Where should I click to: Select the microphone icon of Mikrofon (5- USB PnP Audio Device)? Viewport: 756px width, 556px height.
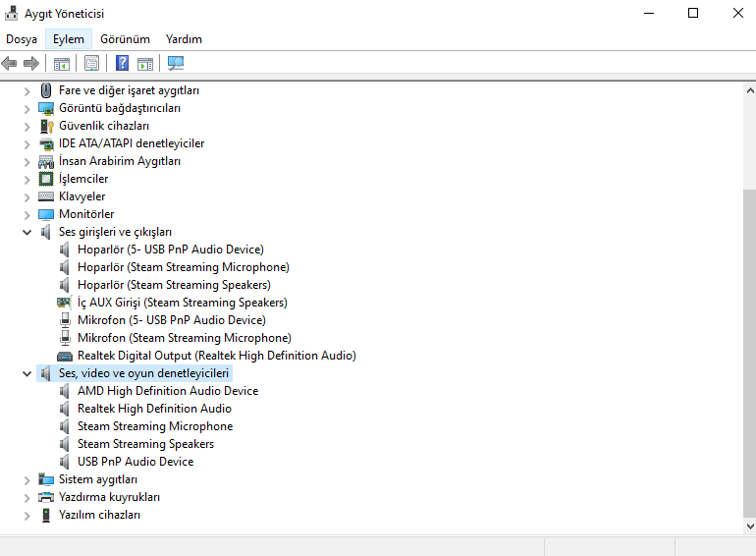65,320
